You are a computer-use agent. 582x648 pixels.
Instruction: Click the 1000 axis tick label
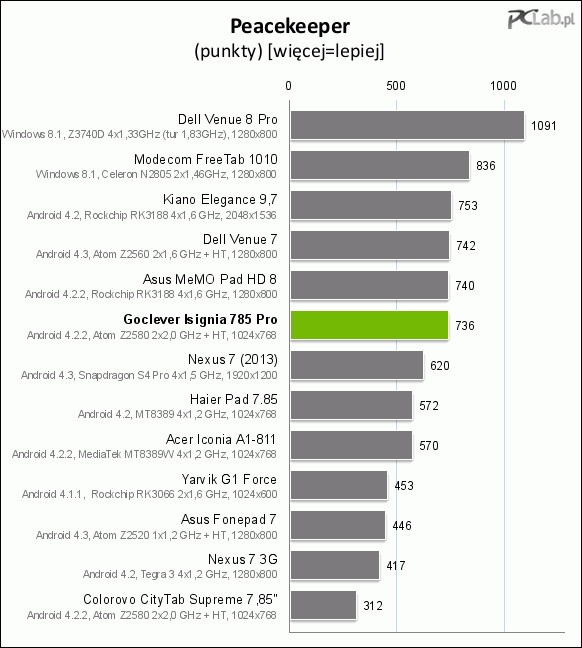503,86
